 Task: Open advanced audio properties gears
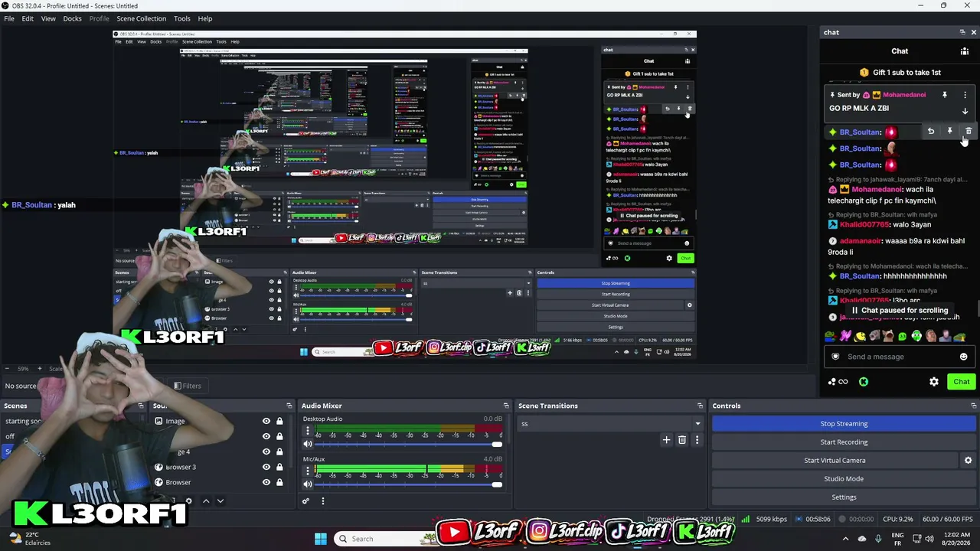tap(305, 501)
